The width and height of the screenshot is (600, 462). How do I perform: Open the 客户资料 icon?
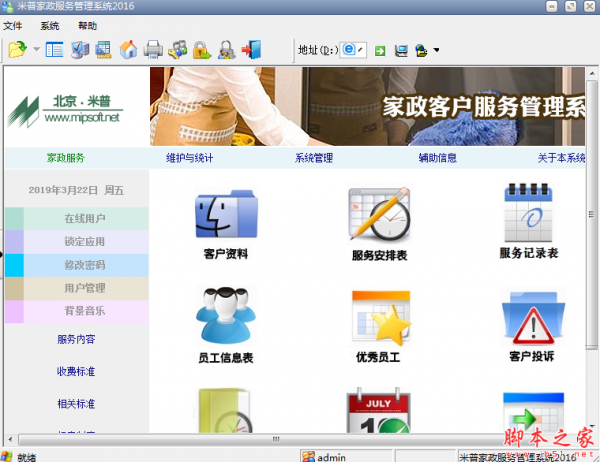226,225
